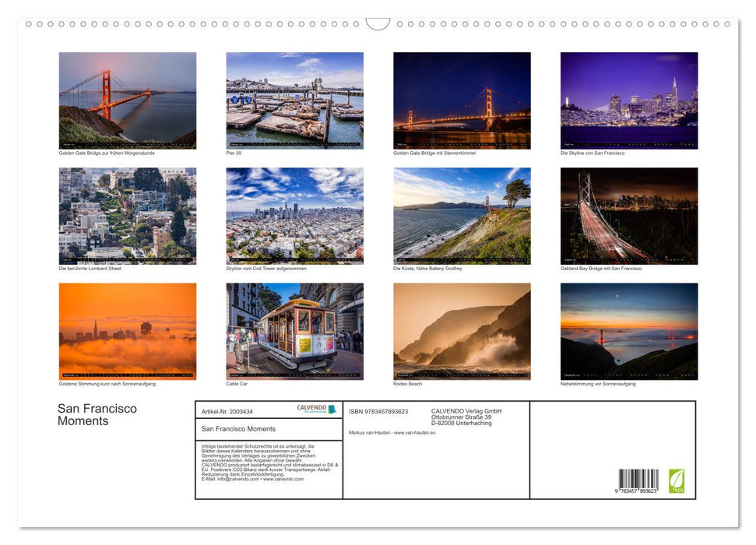Open the Lombard Street image
This screenshot has width=756, height=545.
coord(127,215)
